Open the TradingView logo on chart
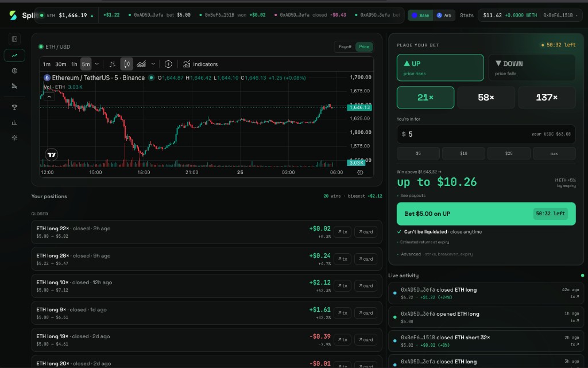This screenshot has height=368, width=588. click(x=52, y=154)
